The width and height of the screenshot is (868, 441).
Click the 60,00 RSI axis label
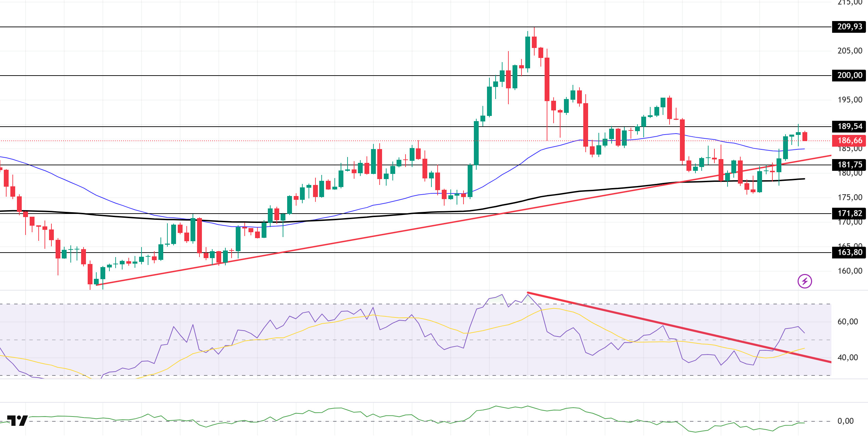[x=847, y=322]
